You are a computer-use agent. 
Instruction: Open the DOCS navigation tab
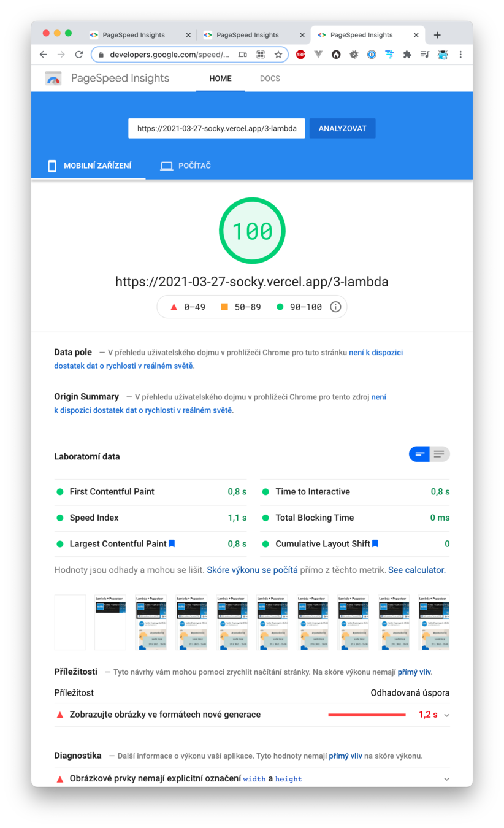tap(270, 79)
